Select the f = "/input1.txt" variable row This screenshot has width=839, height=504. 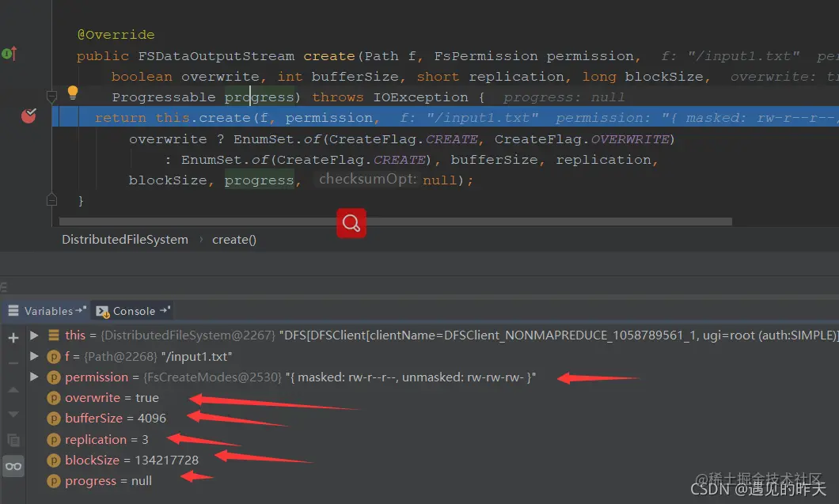(x=432, y=356)
